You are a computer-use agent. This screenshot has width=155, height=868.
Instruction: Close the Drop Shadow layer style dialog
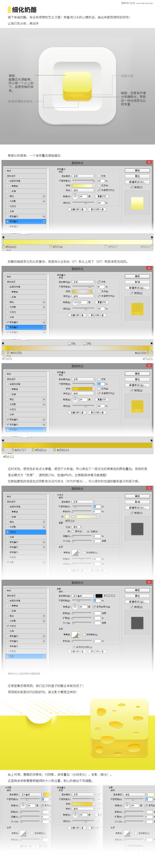(149, 582)
